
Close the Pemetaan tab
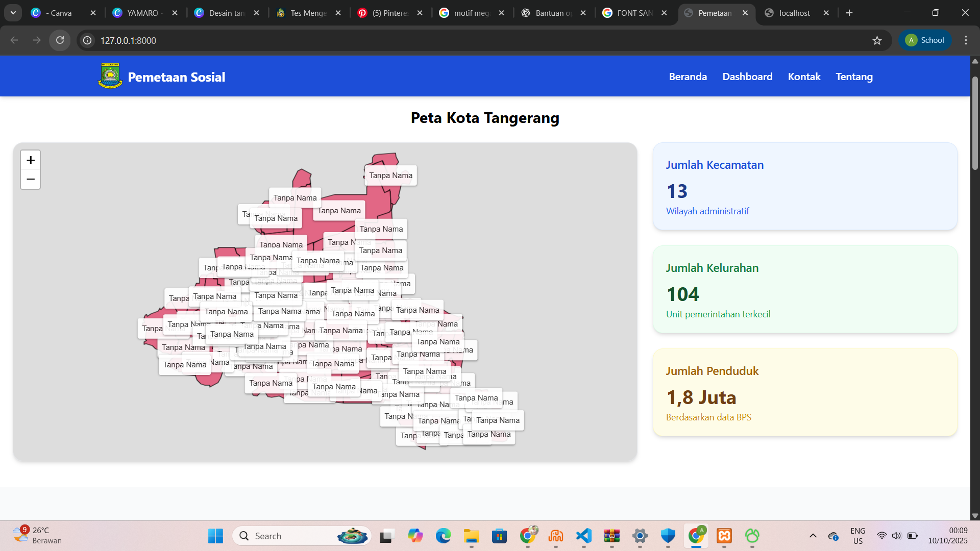pos(745,13)
